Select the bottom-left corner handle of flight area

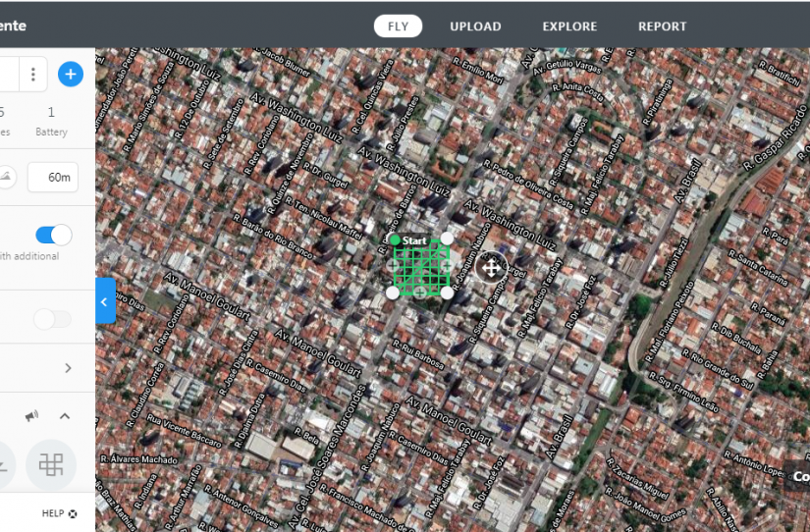click(393, 293)
